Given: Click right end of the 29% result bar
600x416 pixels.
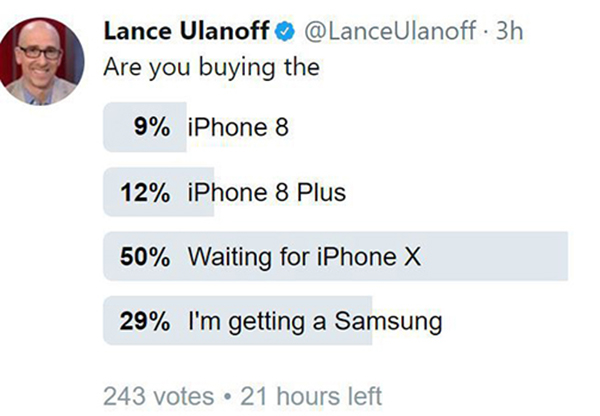Looking at the screenshot, I should click(x=364, y=322).
